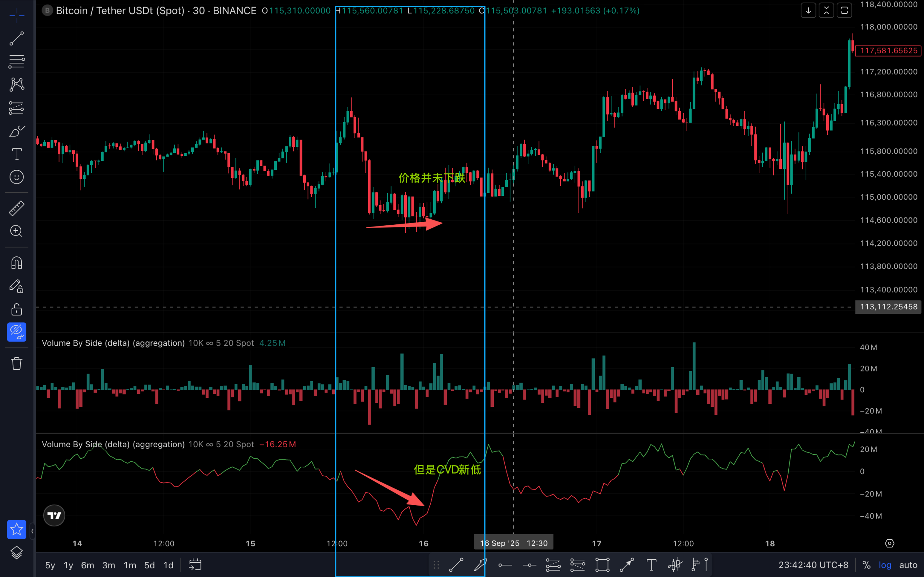Click the zoom in magnifier tool
Viewport: 924px width, 577px height.
pyautogui.click(x=16, y=231)
